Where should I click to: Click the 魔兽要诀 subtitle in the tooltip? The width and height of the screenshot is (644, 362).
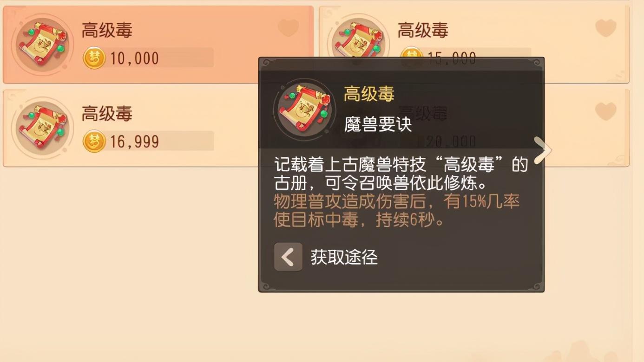click(378, 124)
